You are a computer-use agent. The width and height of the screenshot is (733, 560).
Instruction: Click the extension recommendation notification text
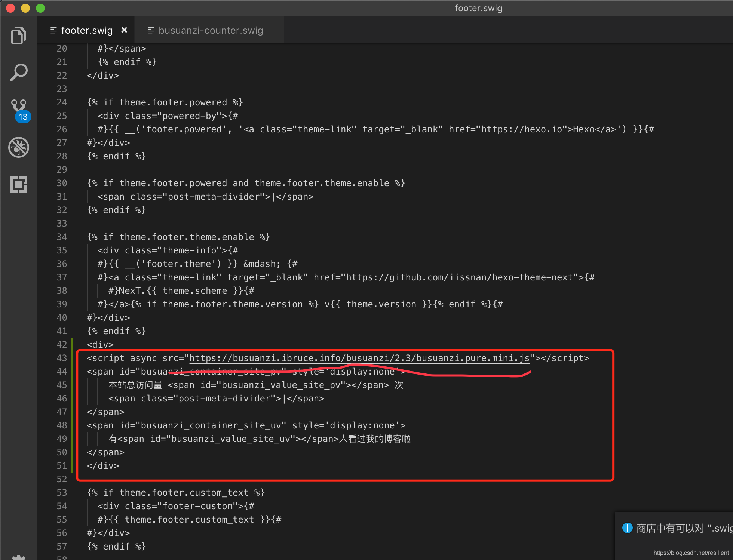[684, 528]
